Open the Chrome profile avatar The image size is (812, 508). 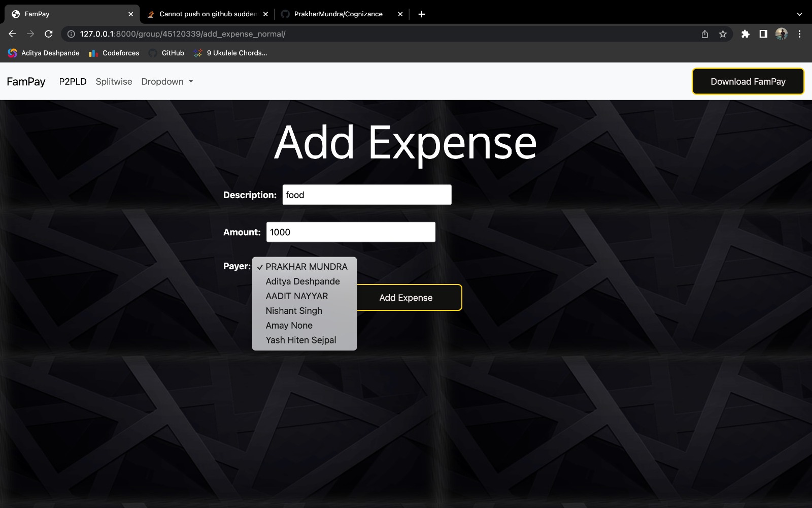tap(781, 34)
